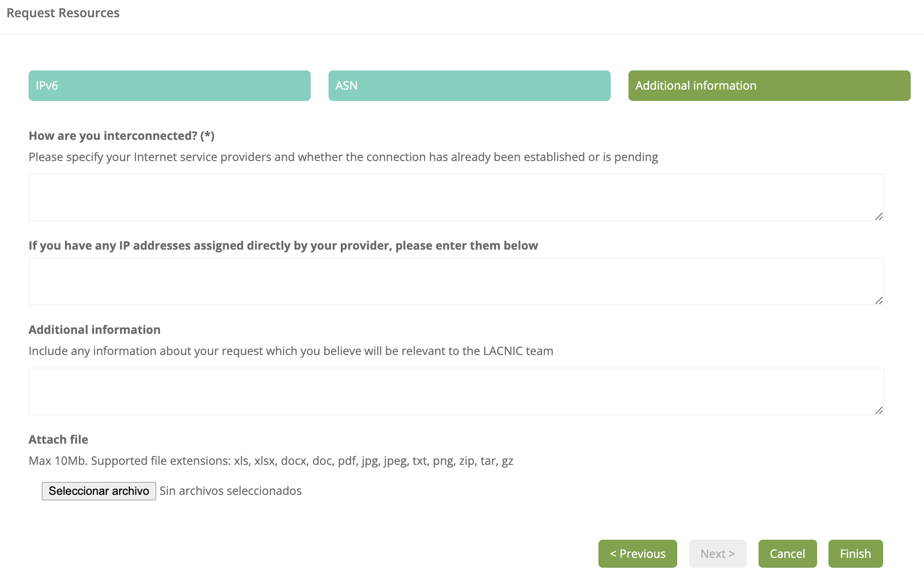
Task: Open the ASN step tab
Action: point(469,86)
